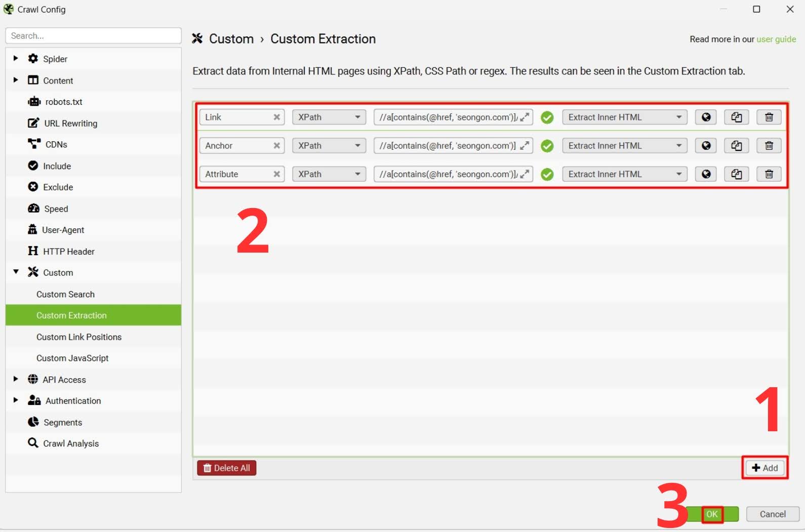This screenshot has width=805, height=532.
Task: Open the globe test icon in Link row
Action: (706, 117)
